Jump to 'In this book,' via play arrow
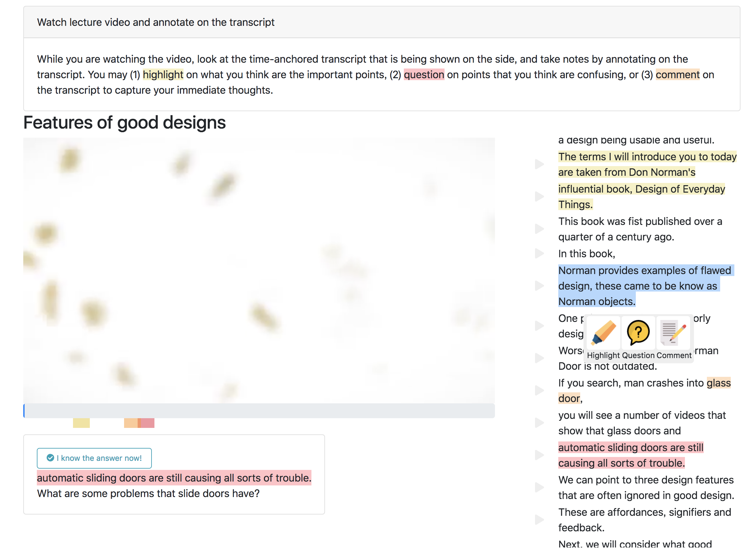Screen dimensions: 756x552 [x=539, y=253]
